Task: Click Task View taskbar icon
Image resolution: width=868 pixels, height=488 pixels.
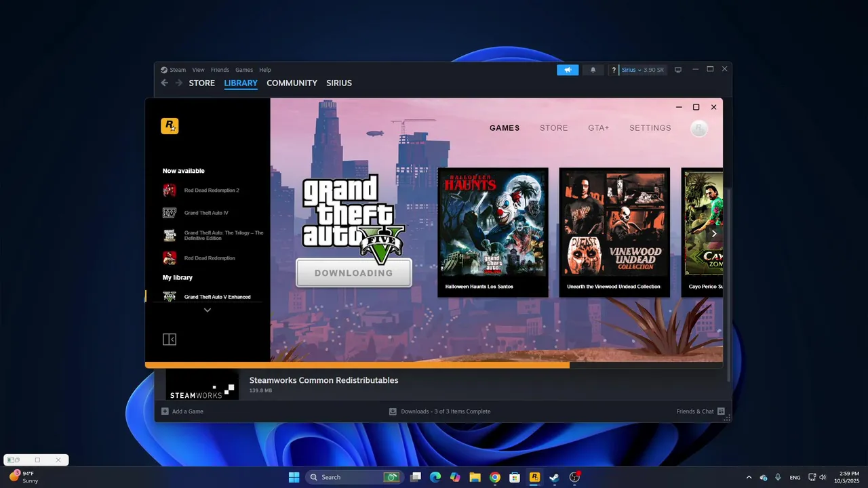Action: click(x=416, y=477)
